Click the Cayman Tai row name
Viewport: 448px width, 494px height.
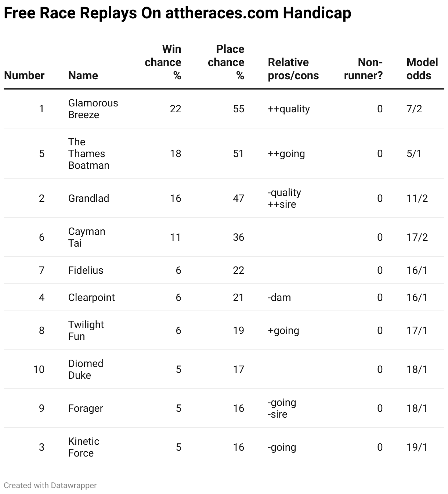pyautogui.click(x=87, y=237)
